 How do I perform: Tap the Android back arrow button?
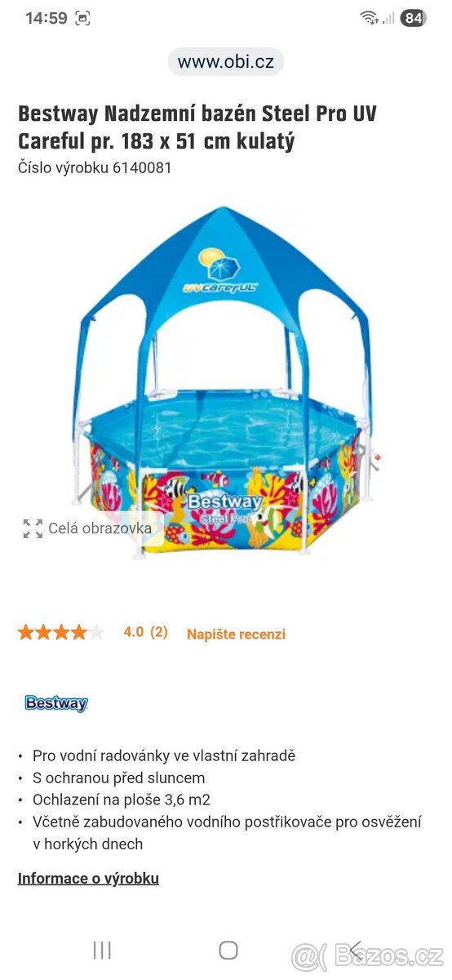[355, 950]
